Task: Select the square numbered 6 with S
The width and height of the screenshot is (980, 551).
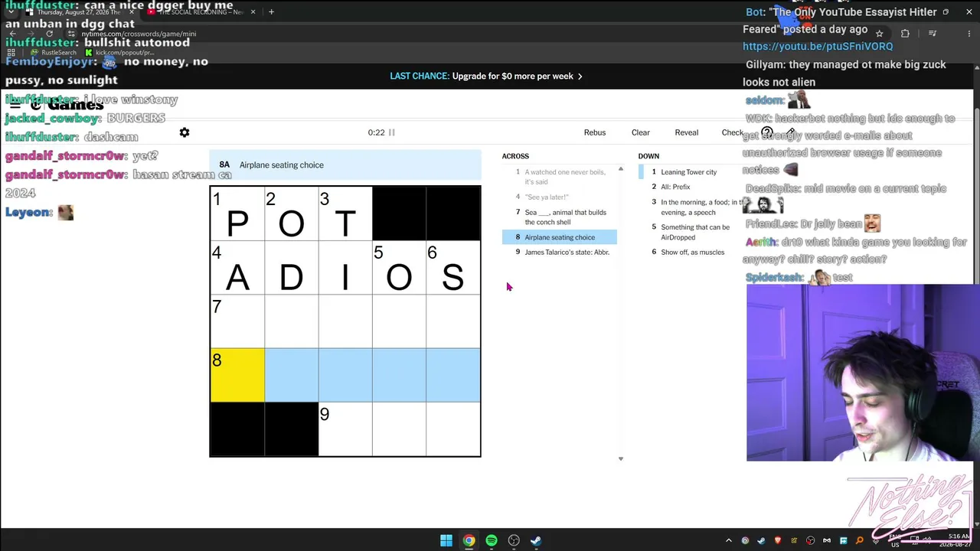Action: (453, 268)
